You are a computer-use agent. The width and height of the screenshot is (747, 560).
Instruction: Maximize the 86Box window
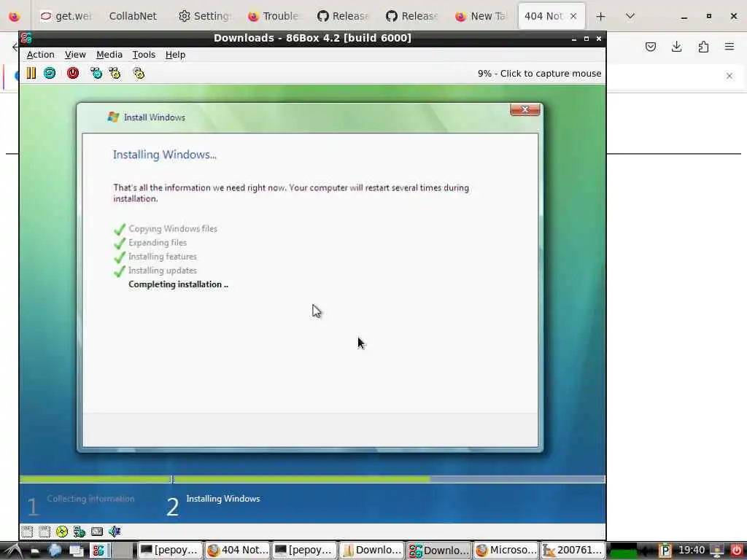click(x=587, y=39)
